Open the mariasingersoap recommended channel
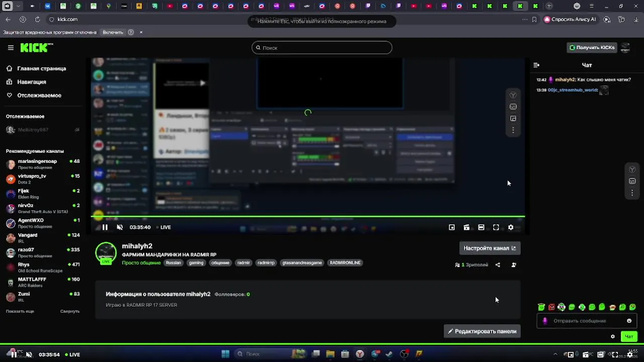 coord(43,164)
